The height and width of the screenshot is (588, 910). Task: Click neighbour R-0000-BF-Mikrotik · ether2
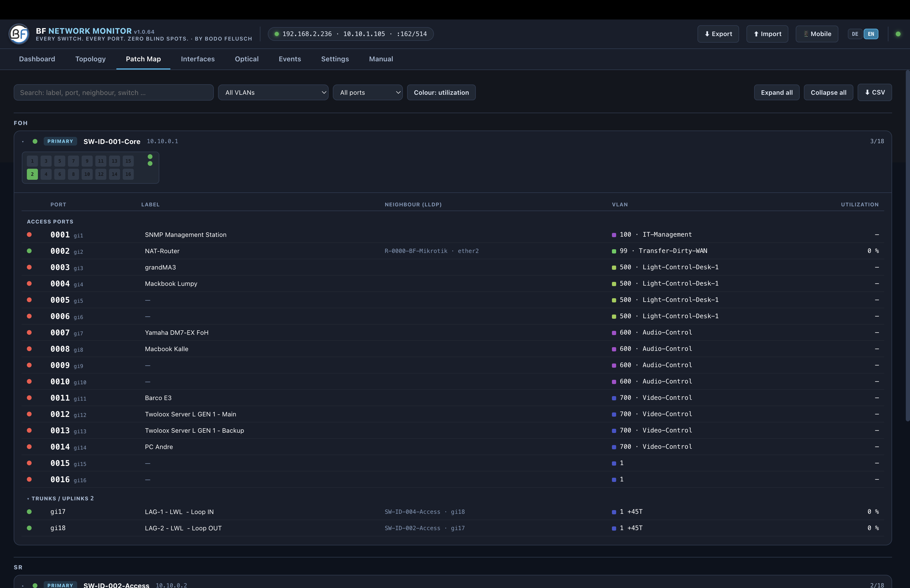pos(432,251)
